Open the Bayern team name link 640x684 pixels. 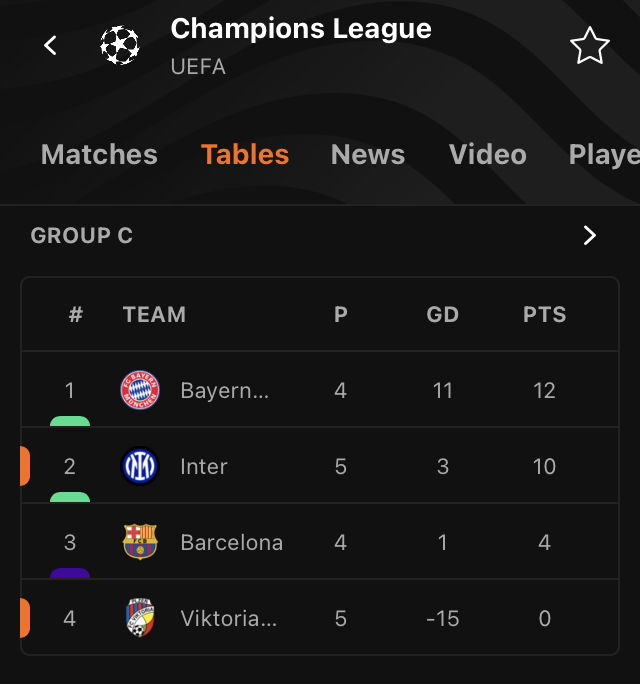point(225,390)
